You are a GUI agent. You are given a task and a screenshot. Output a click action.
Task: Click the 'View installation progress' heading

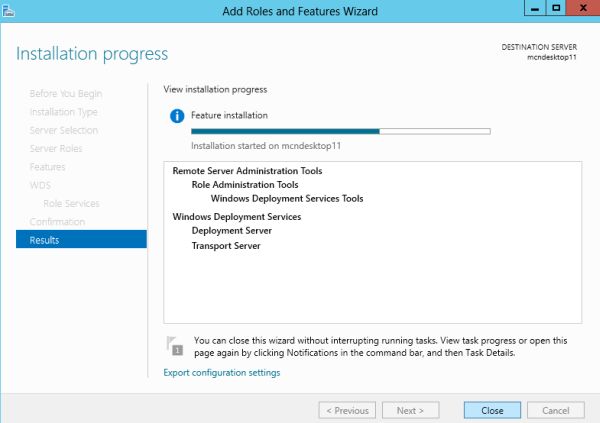point(215,89)
